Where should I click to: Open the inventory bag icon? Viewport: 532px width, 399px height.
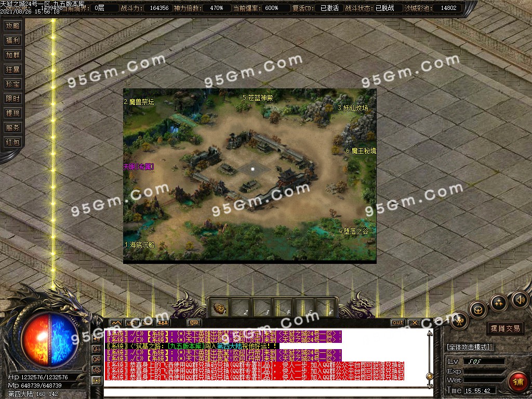478,310
